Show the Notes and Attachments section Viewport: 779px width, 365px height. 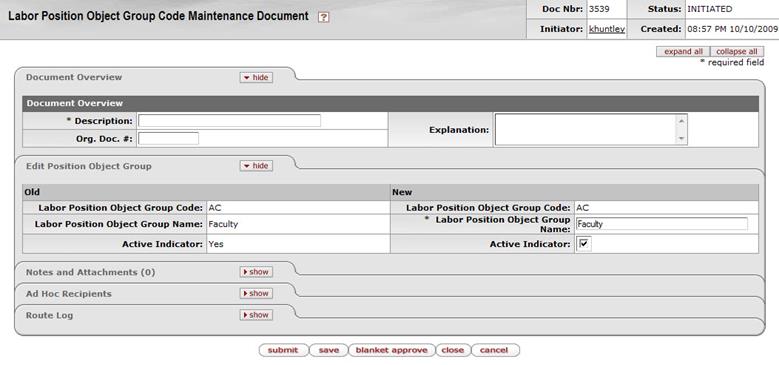(256, 272)
